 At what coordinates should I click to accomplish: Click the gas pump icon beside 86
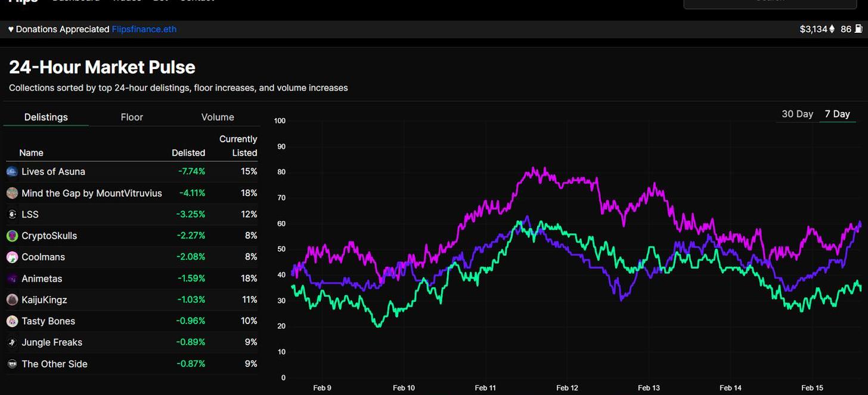click(x=859, y=29)
